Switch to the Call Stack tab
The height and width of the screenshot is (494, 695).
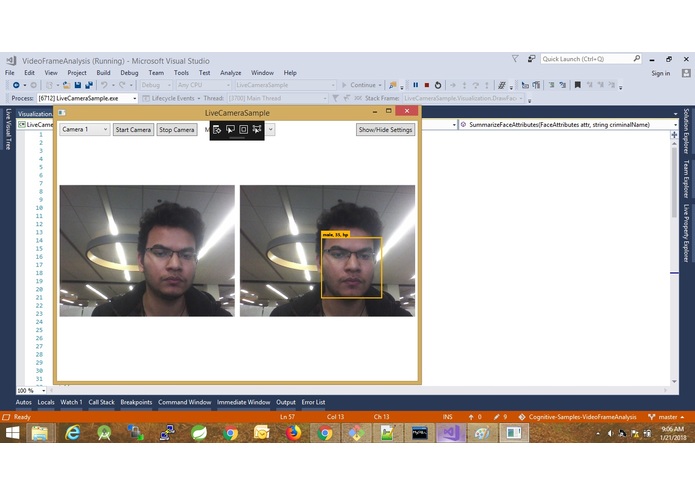click(x=102, y=402)
